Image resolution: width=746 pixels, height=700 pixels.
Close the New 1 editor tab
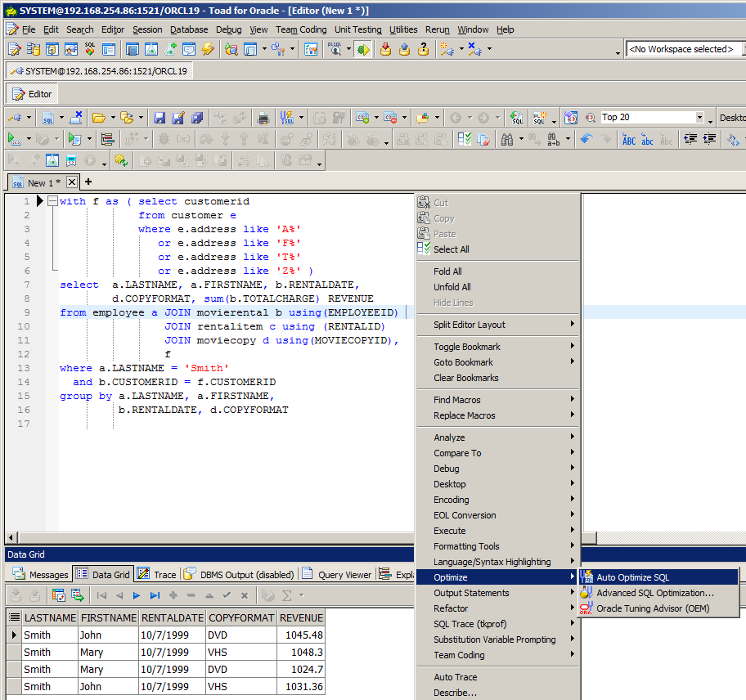click(x=71, y=182)
